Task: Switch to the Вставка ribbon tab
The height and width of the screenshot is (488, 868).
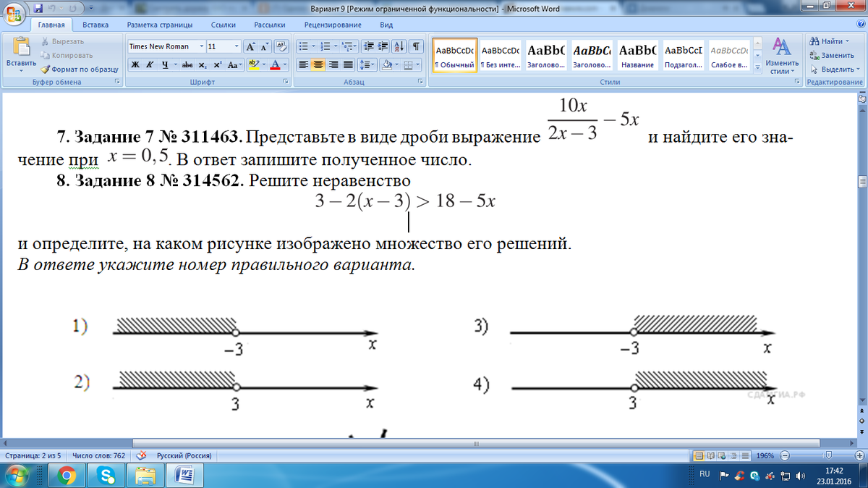Action: coord(95,25)
